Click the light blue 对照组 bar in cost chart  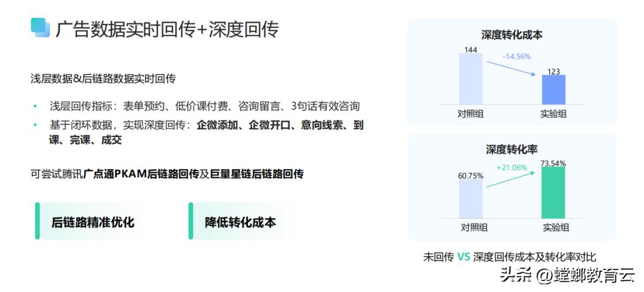click(470, 79)
